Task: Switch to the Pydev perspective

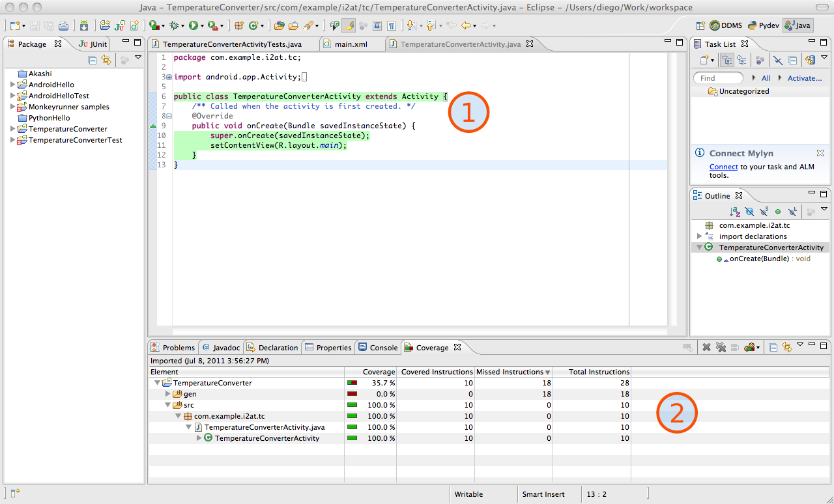Action: 763,26
